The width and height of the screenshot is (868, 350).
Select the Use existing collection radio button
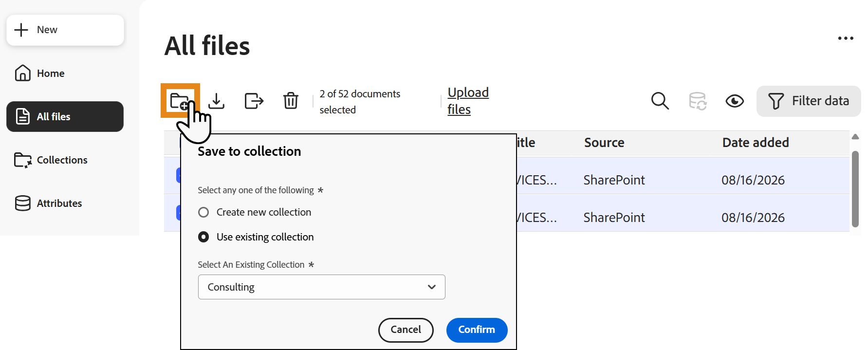pos(203,237)
